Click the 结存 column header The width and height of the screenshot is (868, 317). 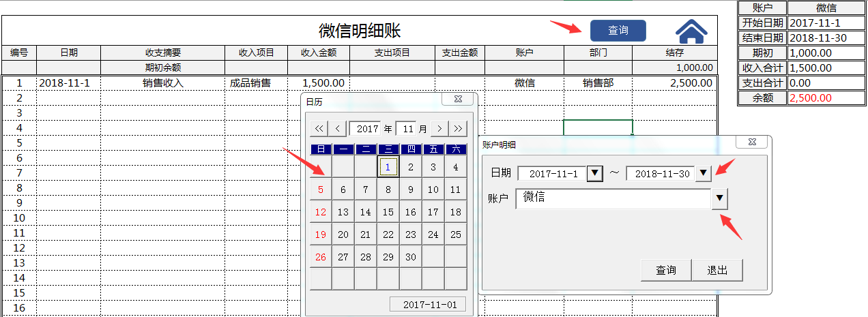point(675,52)
